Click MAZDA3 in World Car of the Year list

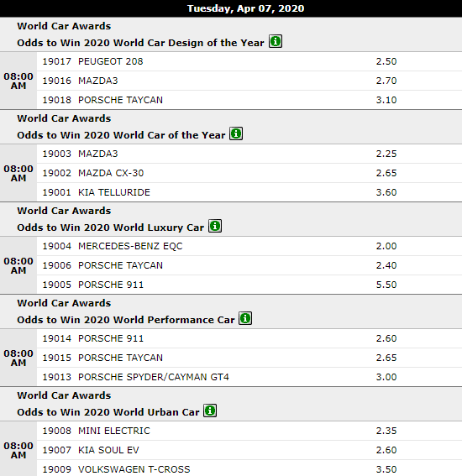point(97,154)
